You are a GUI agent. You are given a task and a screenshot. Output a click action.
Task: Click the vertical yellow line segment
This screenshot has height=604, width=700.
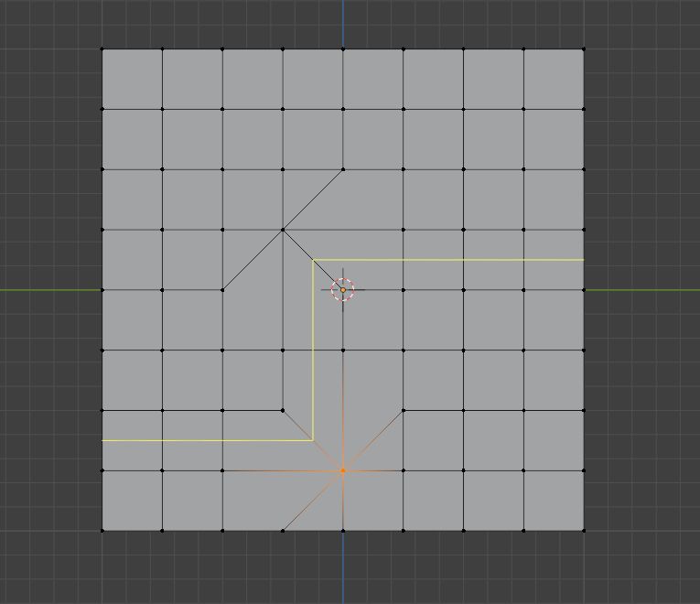(x=313, y=350)
